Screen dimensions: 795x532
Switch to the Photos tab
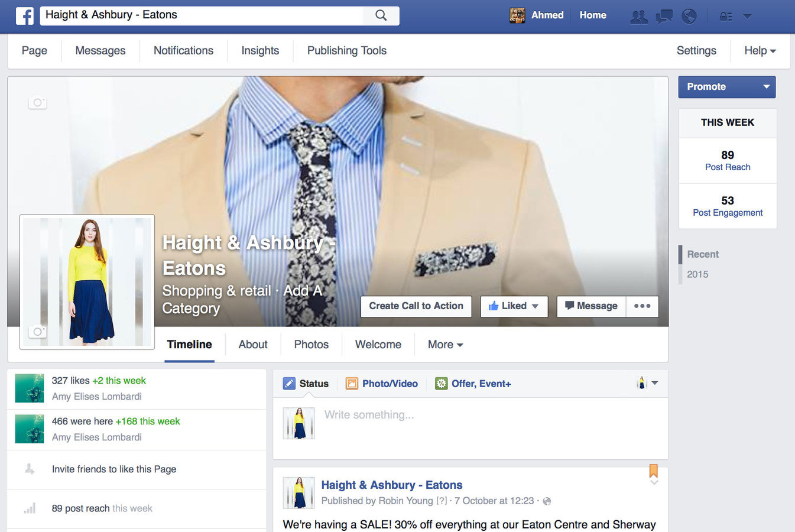pyautogui.click(x=311, y=345)
